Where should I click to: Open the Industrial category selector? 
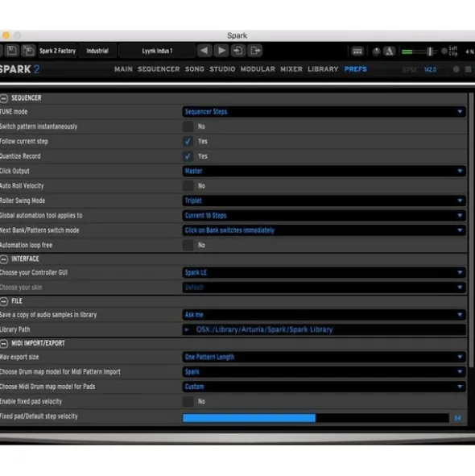pos(97,51)
